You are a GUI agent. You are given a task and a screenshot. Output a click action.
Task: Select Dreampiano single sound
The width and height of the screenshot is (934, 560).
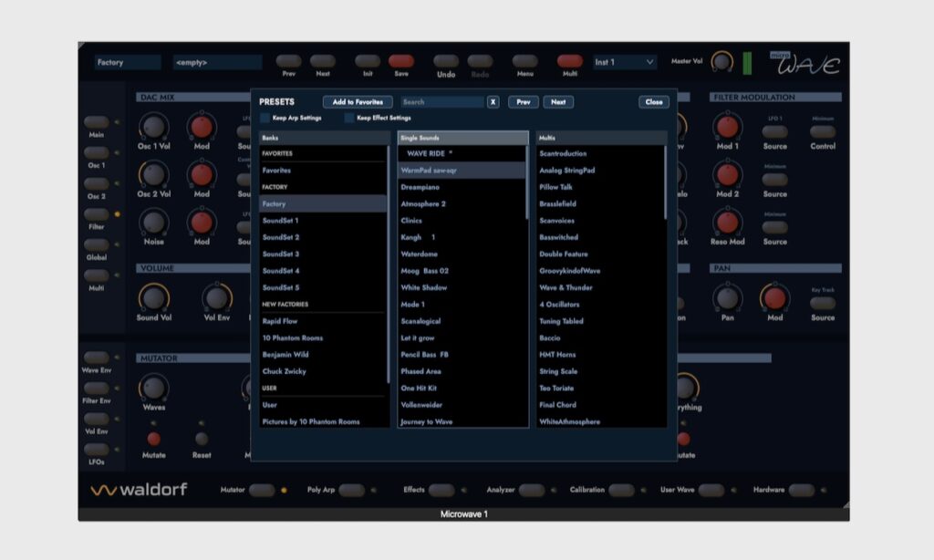[462, 187]
